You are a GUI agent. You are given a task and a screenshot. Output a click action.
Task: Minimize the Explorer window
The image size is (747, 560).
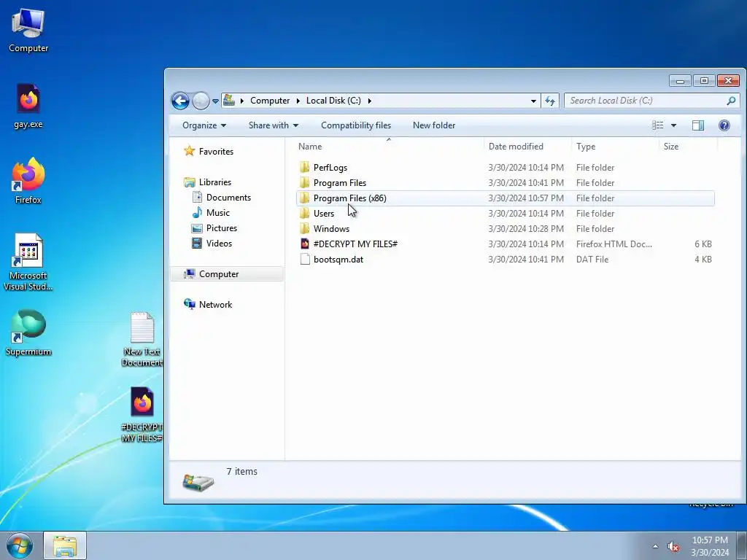[x=680, y=81]
